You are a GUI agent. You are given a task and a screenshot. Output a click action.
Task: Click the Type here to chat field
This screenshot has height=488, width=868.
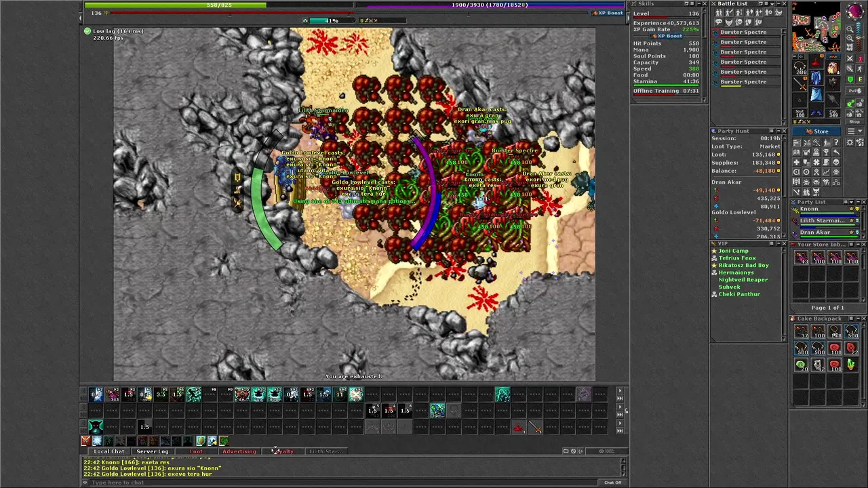coord(344,483)
